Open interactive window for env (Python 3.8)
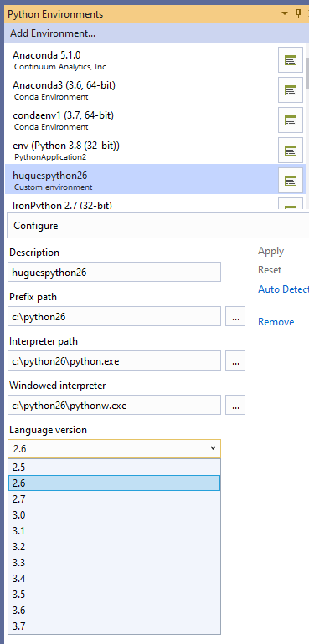Viewport: 309px width, 644px height. 291,150
